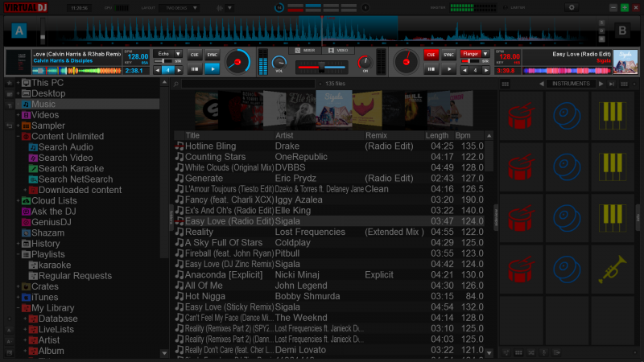Adjust the deck A VOL knob
The image size is (644, 362).
[x=279, y=63]
